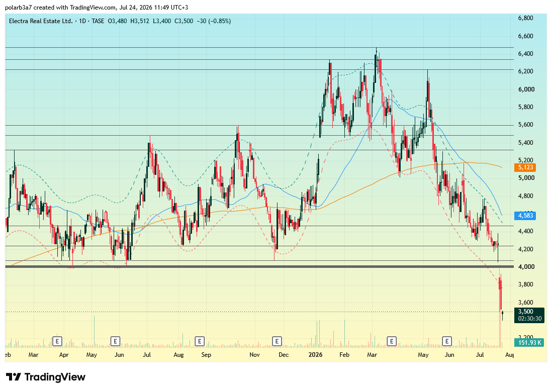Click the 4,800 price axis label
The image size is (552, 392).
(x=525, y=195)
